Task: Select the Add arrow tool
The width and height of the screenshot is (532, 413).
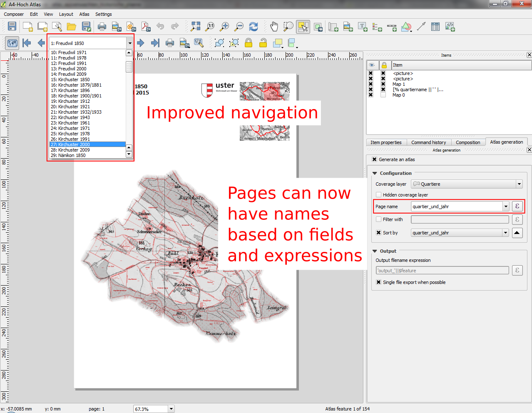Action: coord(421,27)
